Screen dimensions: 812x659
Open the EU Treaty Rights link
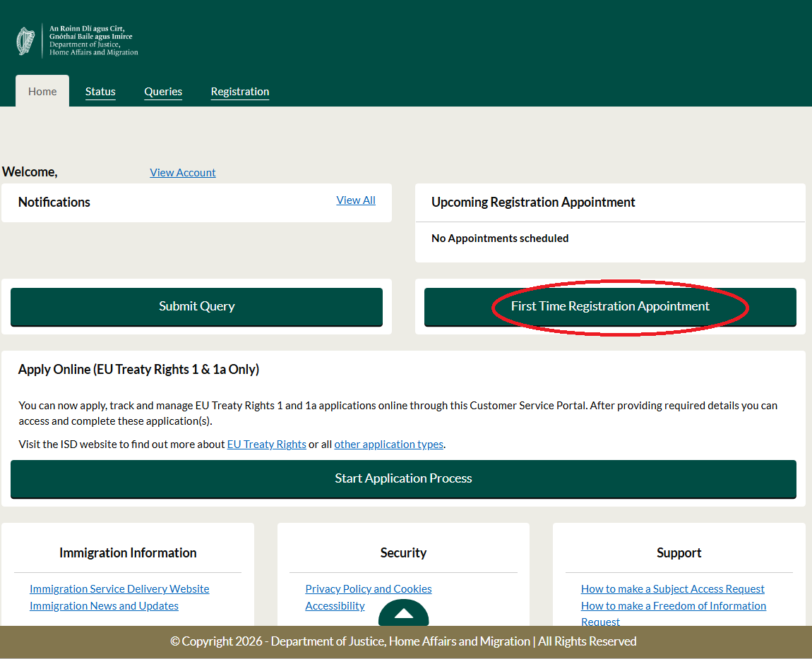[267, 445]
